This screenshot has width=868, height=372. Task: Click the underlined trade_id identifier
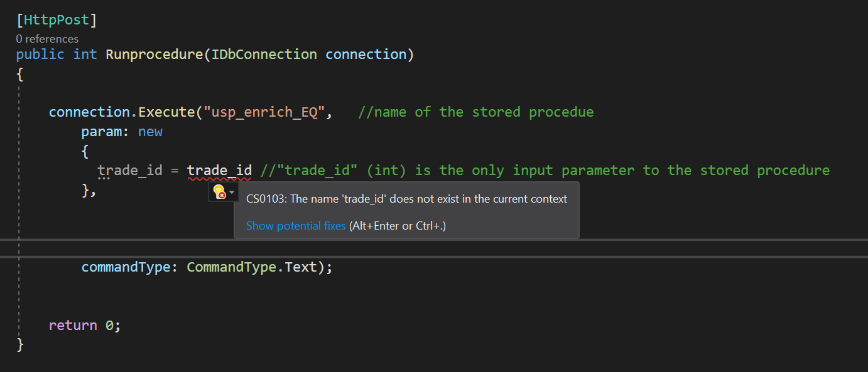pyautogui.click(x=219, y=169)
